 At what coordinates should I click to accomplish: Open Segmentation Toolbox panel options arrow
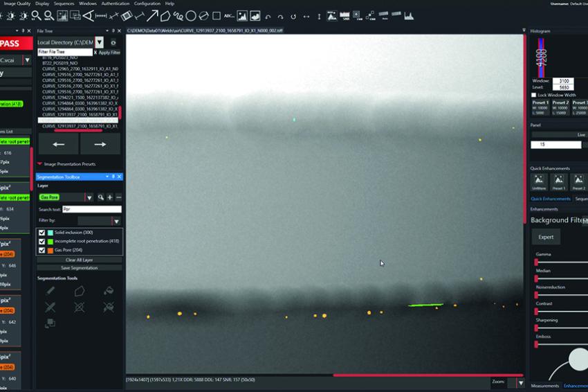coord(107,177)
